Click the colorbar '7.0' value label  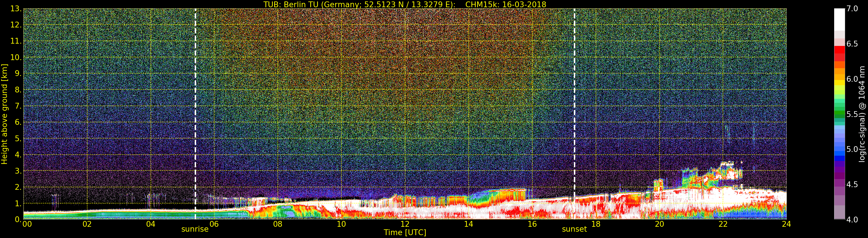[852, 9]
